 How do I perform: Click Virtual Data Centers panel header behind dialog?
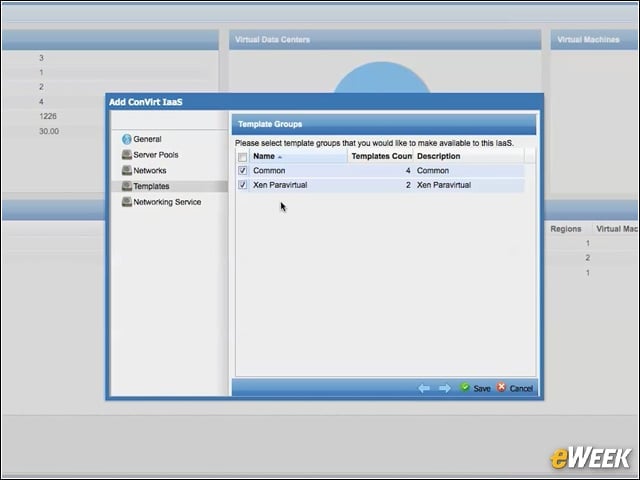click(x=385, y=40)
